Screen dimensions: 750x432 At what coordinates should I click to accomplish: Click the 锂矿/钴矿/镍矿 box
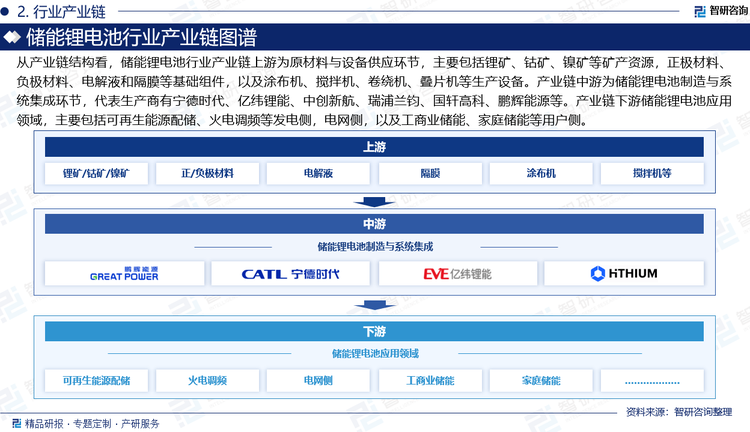click(96, 173)
